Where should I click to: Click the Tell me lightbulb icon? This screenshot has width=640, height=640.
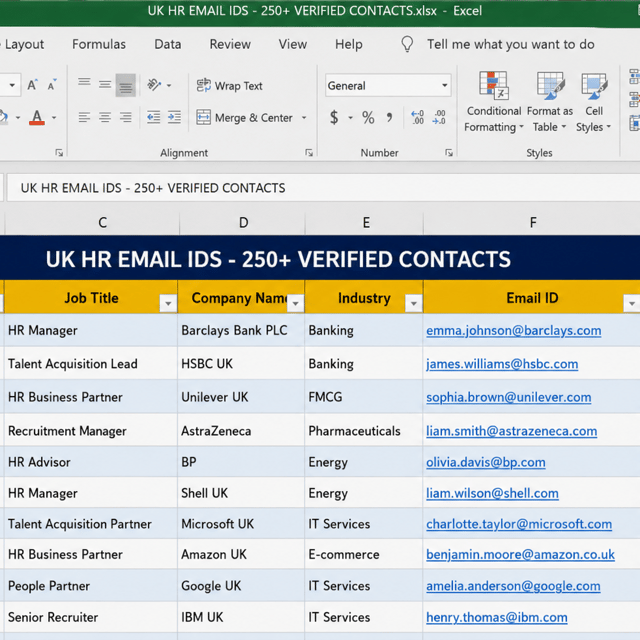pos(407,44)
